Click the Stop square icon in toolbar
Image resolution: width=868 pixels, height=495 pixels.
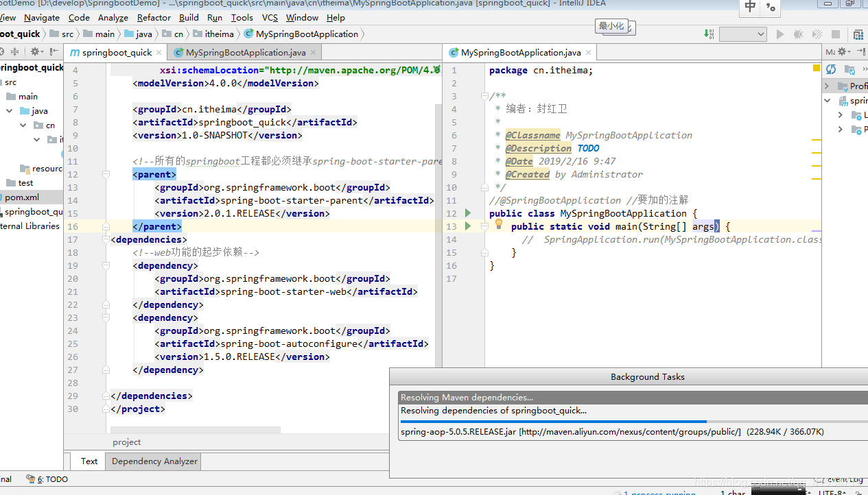pyautogui.click(x=835, y=34)
